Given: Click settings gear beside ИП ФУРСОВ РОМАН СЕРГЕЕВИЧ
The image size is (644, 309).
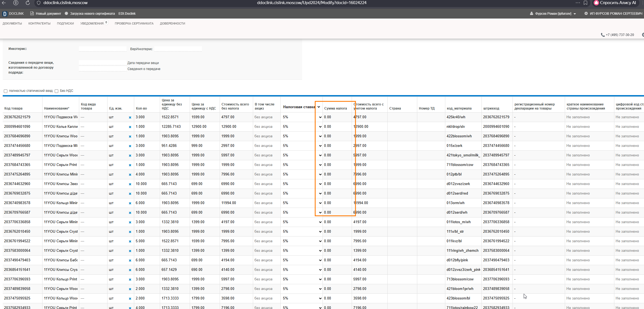Looking at the screenshot, I should (586, 13).
